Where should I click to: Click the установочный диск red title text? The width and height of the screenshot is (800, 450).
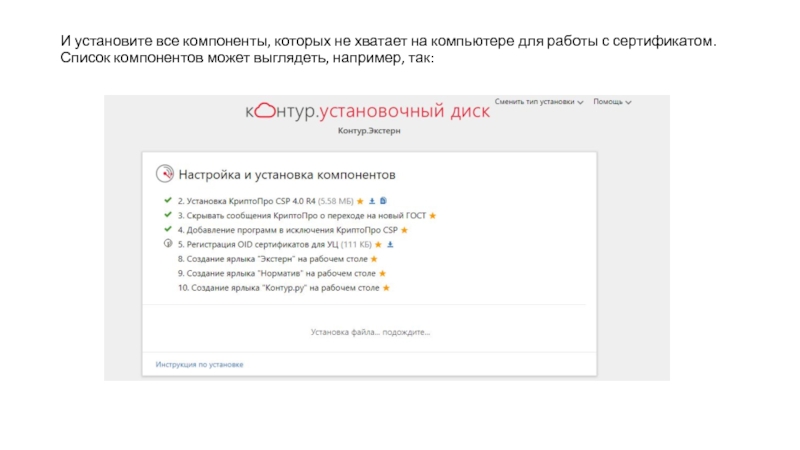(405, 111)
